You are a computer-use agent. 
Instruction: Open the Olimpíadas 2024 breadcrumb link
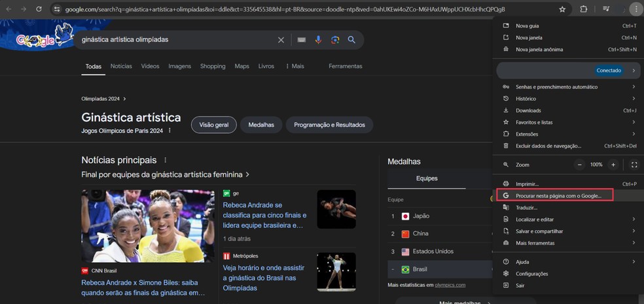[x=103, y=99]
